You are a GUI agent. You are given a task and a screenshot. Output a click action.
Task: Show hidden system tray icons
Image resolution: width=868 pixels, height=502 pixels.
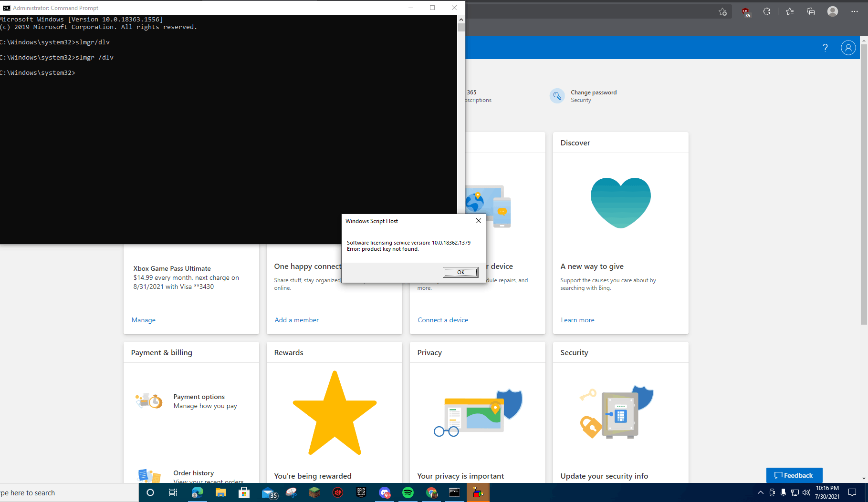pos(760,492)
